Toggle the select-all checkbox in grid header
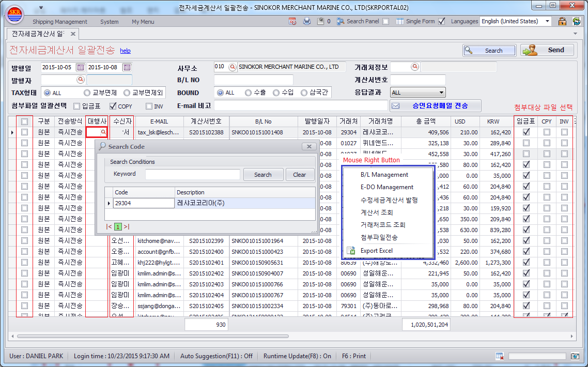This screenshot has height=367, width=588. 24,121
